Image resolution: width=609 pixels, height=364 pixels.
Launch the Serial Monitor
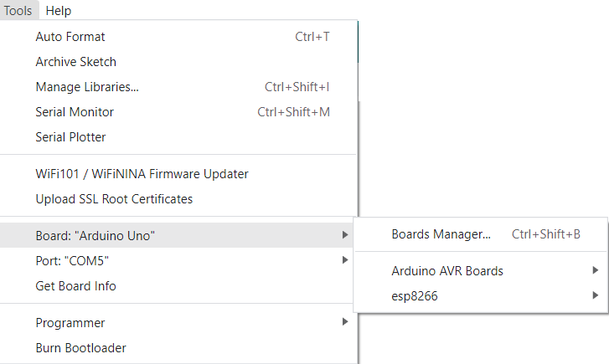click(x=75, y=112)
